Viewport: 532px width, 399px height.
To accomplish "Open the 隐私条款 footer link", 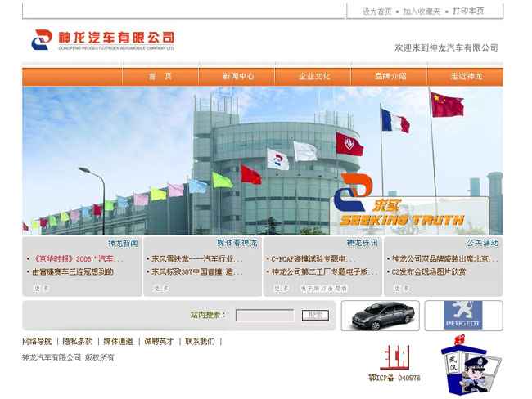I will 77,342.
